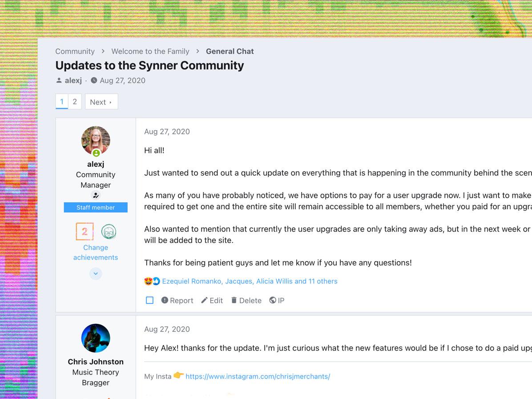The height and width of the screenshot is (399, 532).
Task: Tick the select checkbox on alexj's post
Action: point(150,300)
